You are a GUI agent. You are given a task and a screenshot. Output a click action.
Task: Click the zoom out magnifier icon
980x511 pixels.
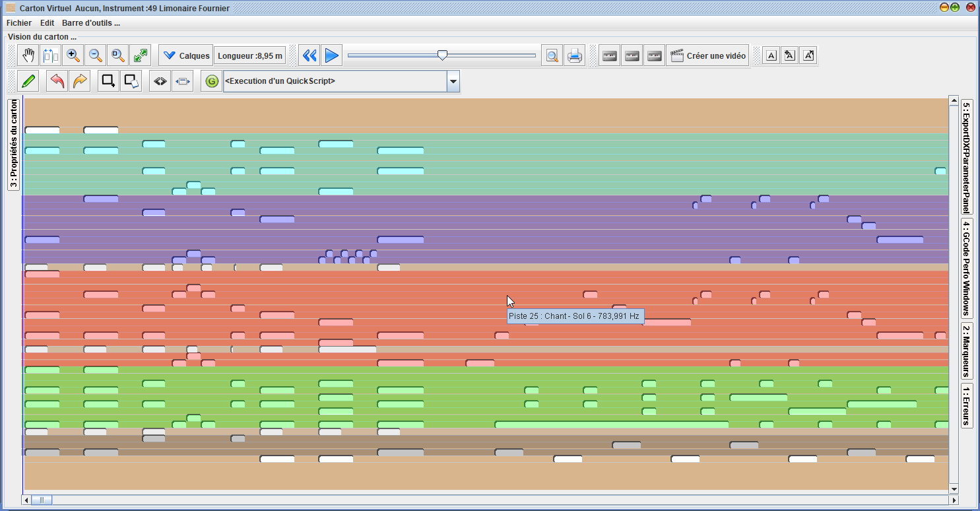[96, 56]
